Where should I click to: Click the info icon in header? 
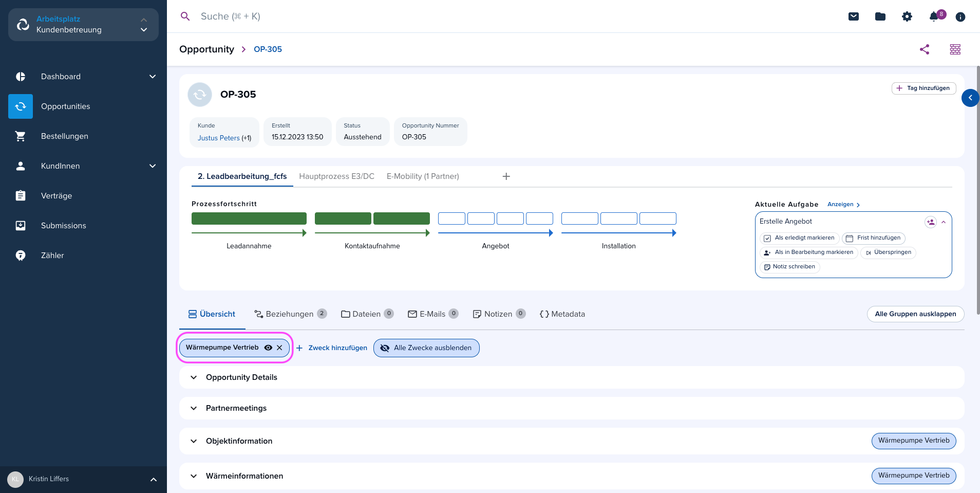click(x=960, y=17)
